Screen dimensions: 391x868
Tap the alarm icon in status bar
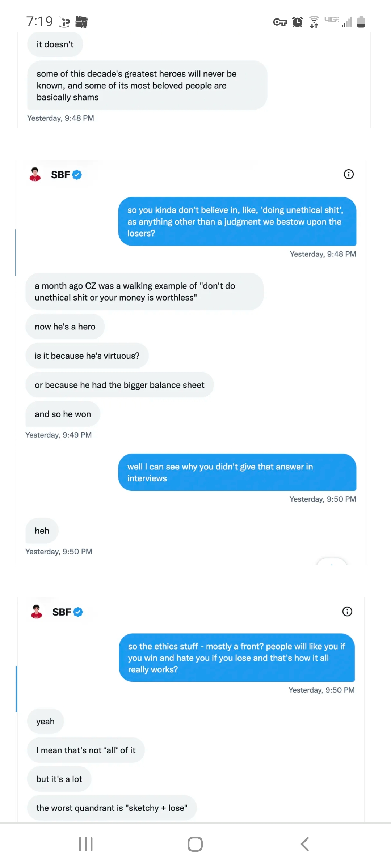click(x=297, y=22)
